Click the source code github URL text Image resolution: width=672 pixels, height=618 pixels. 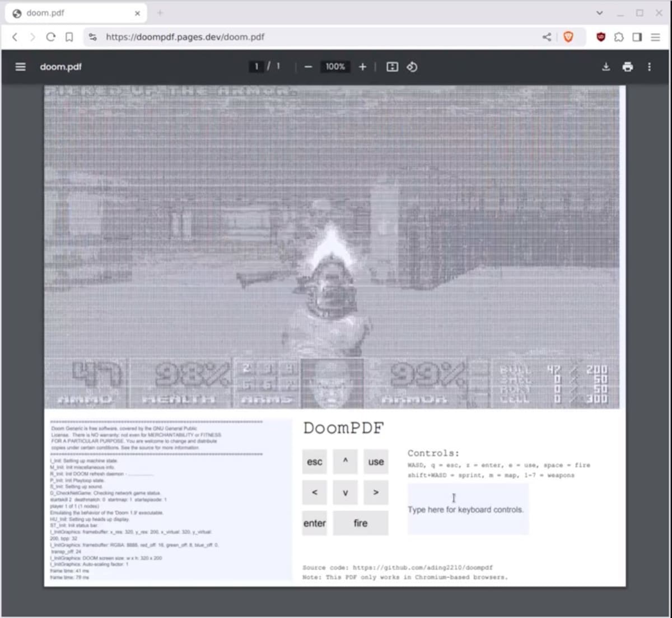pos(423,567)
